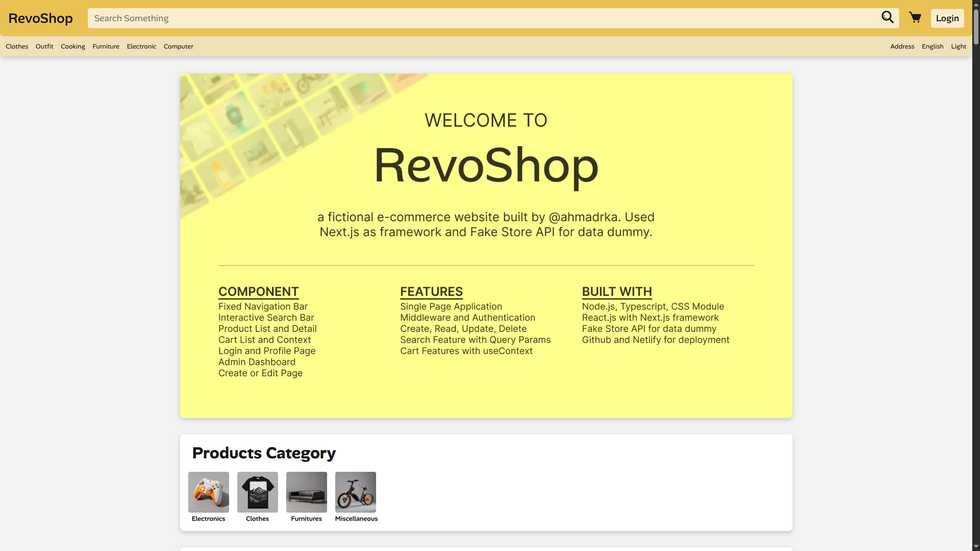980x551 pixels.
Task: Open the Computer menu item
Action: click(178, 47)
